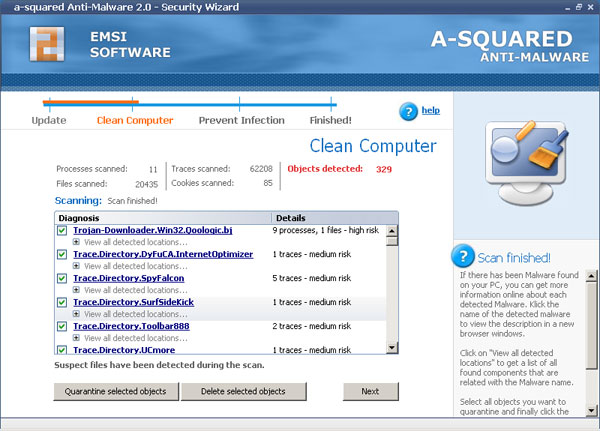Toggle the Trace.Directory.UCmore checkbox
Screen dimensions: 600x431
tap(62, 349)
